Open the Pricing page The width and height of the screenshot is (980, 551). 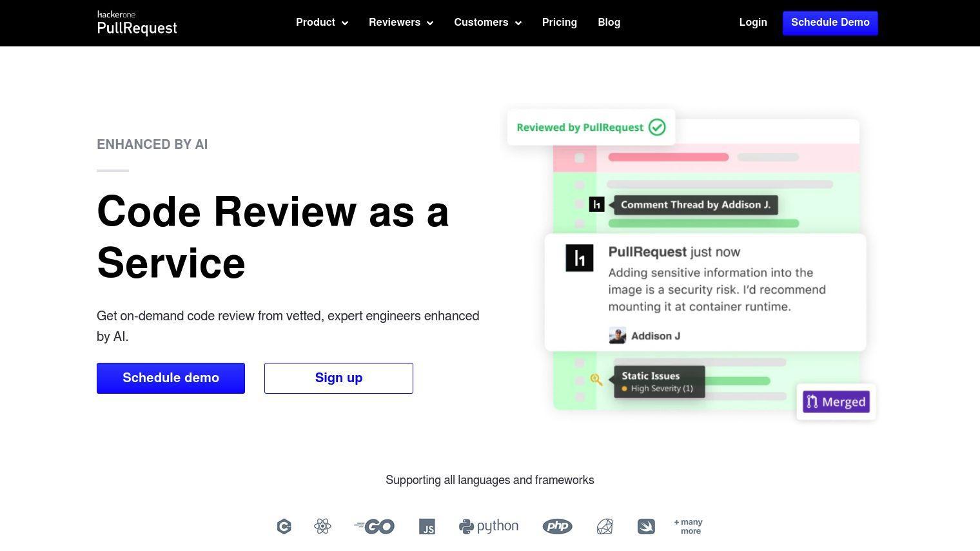[560, 23]
